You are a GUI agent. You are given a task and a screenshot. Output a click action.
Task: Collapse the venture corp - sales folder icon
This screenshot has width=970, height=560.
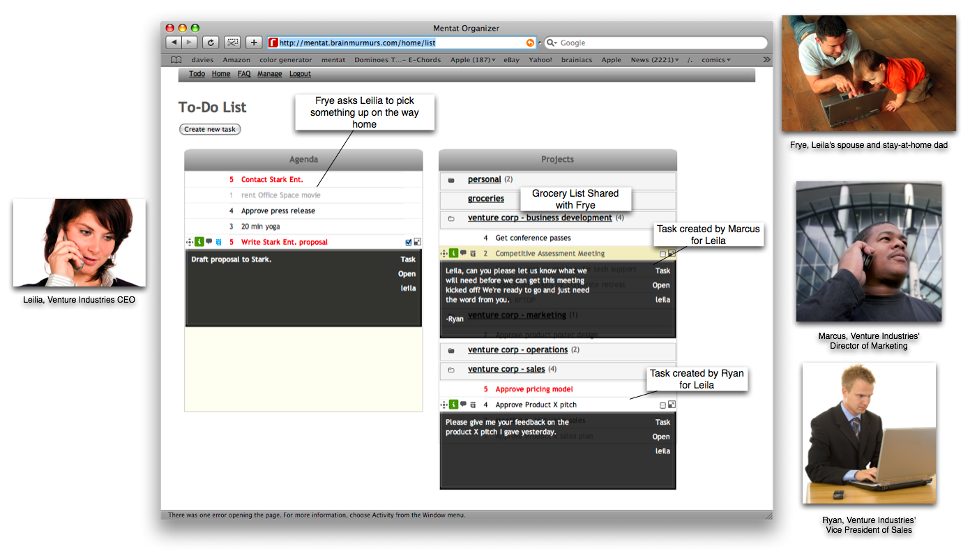point(451,370)
